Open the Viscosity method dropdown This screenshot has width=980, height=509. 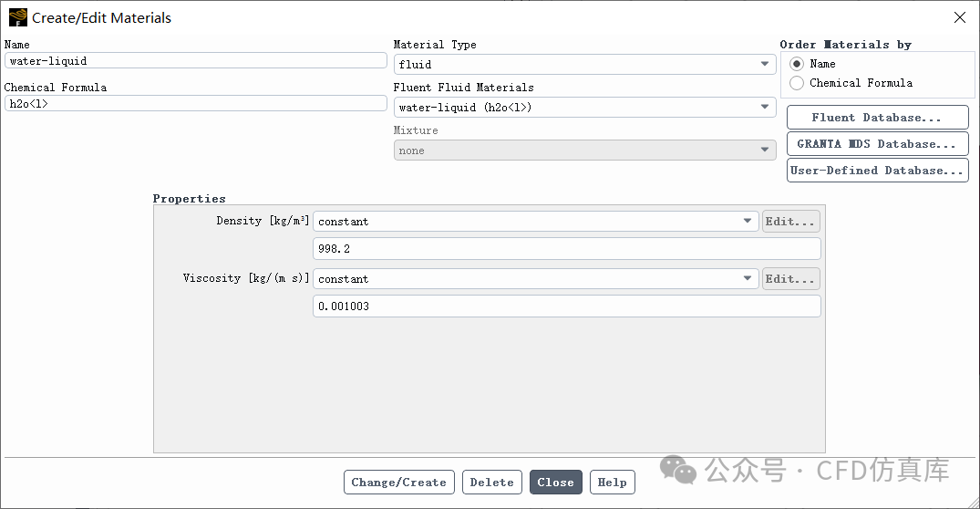tap(536, 279)
